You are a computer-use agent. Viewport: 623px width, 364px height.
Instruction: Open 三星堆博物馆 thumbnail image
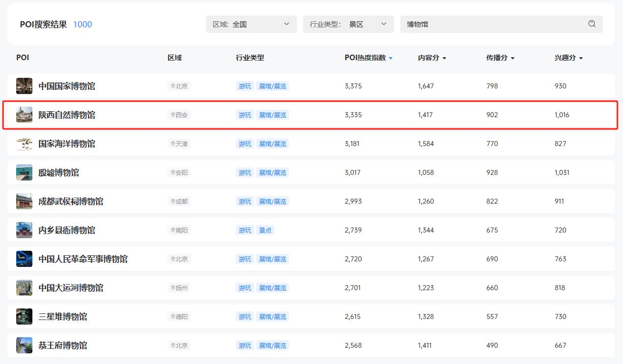(24, 316)
